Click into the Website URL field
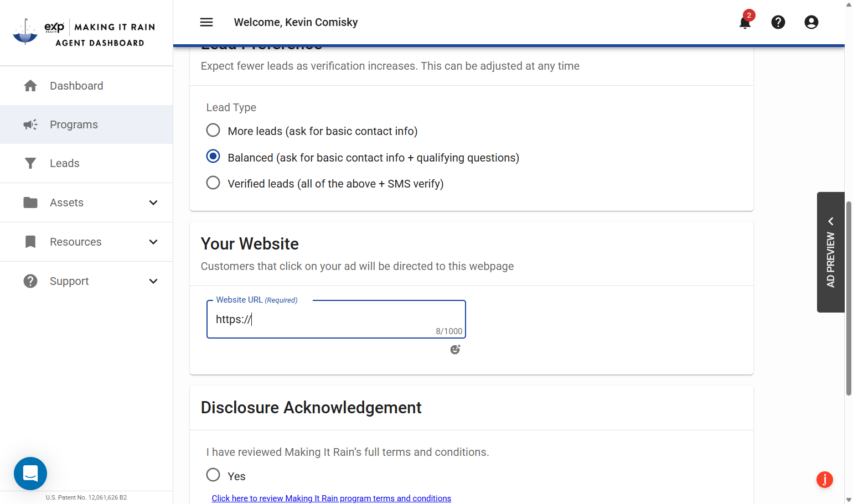 (336, 319)
